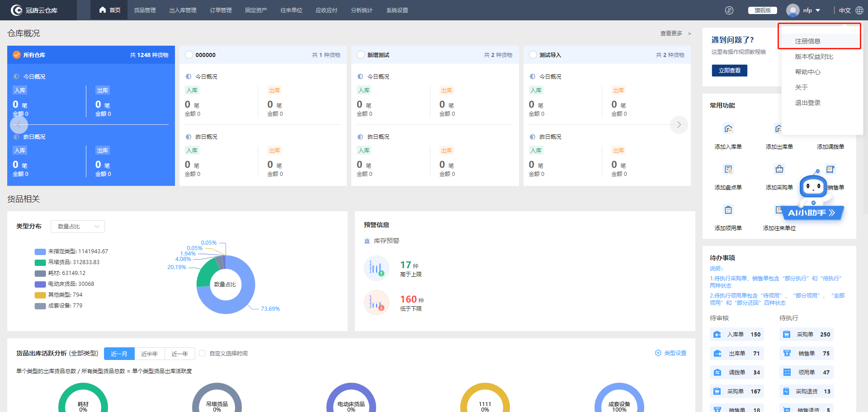Image resolution: width=868 pixels, height=412 pixels.
Task: Open the AI小助手 robot assistant
Action: coord(814,194)
